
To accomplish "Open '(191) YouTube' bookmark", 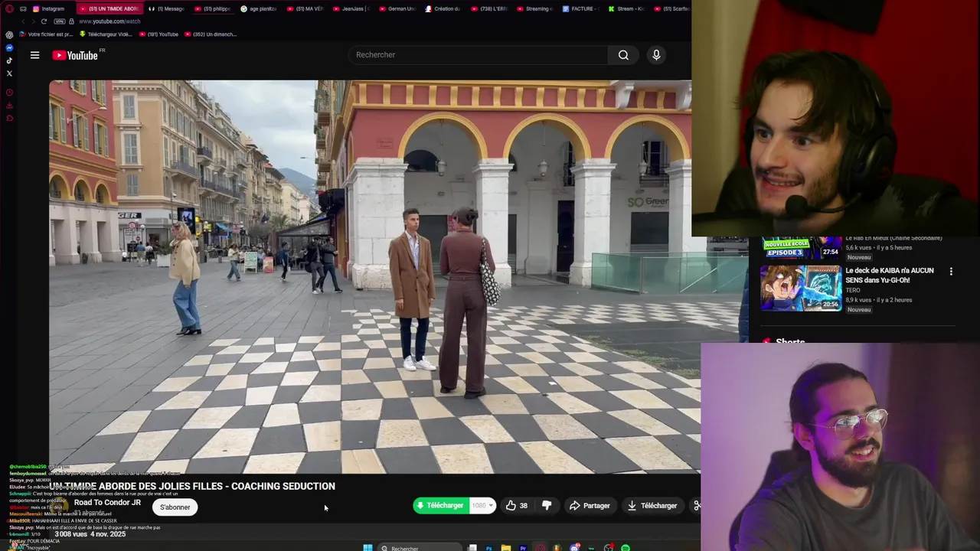I will click(x=158, y=34).
